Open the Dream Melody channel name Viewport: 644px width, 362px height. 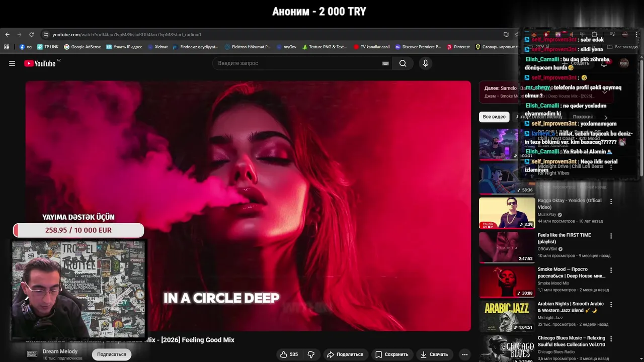[60, 351]
